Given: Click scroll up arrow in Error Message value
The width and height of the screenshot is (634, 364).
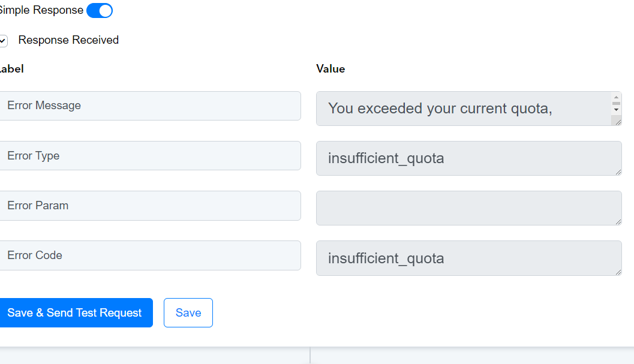Looking at the screenshot, I should point(616,98).
